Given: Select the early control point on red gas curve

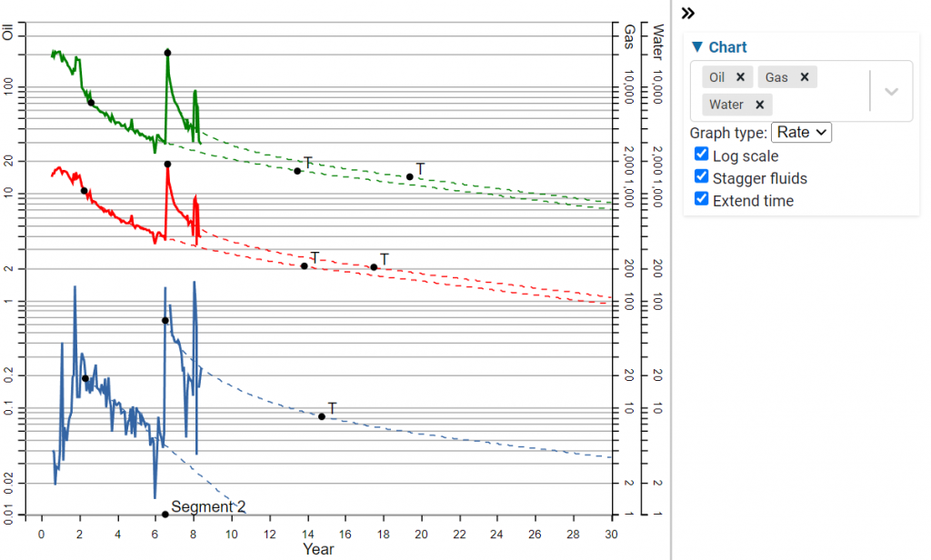Looking at the screenshot, I should tap(84, 191).
